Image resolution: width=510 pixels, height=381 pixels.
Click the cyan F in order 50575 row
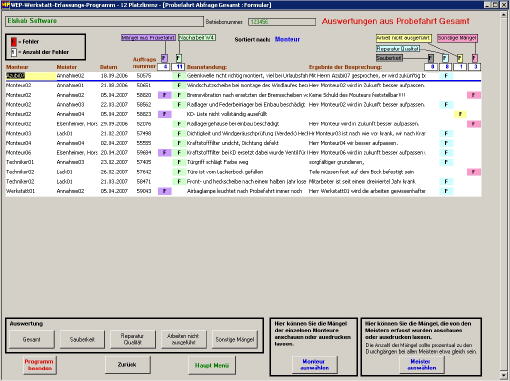pyautogui.click(x=446, y=76)
